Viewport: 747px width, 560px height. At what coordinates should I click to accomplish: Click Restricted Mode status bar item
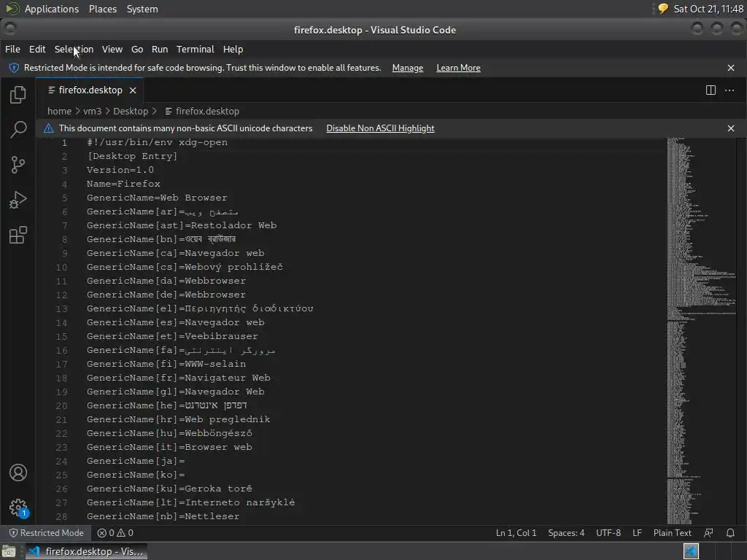click(46, 533)
